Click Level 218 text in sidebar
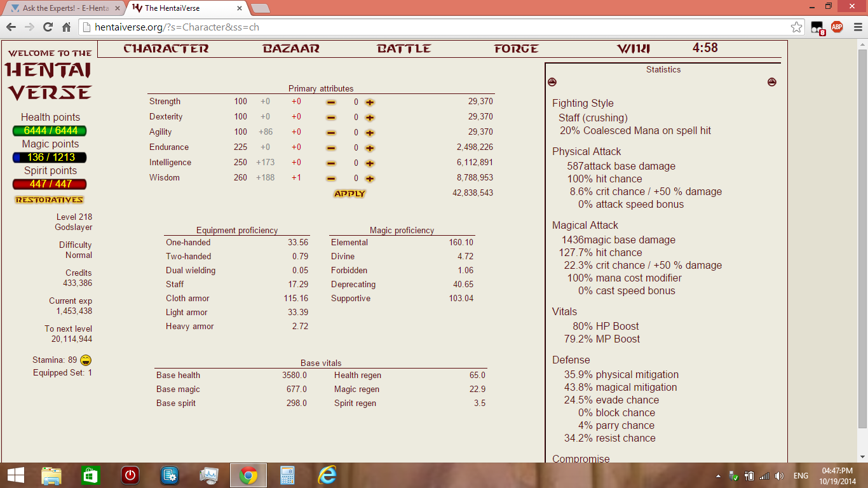Viewport: 868px width, 488px height. coord(74,217)
